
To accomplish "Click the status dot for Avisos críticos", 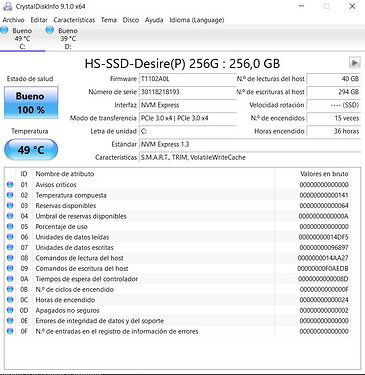I will [x=10, y=184].
